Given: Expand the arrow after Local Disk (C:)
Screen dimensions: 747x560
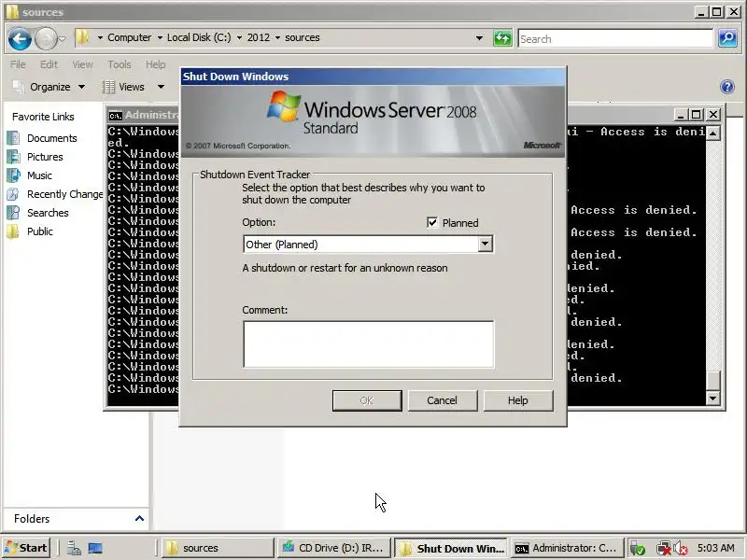Looking at the screenshot, I should click(239, 37).
